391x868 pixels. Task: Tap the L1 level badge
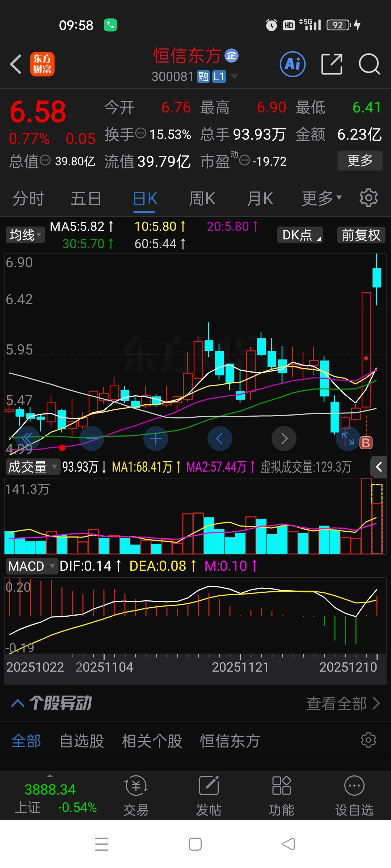[219, 77]
